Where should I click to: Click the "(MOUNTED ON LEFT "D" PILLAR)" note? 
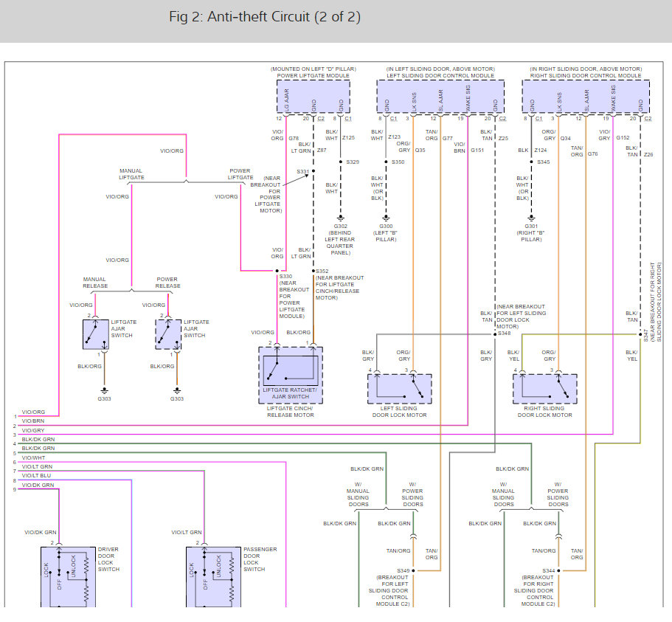pyautogui.click(x=313, y=69)
